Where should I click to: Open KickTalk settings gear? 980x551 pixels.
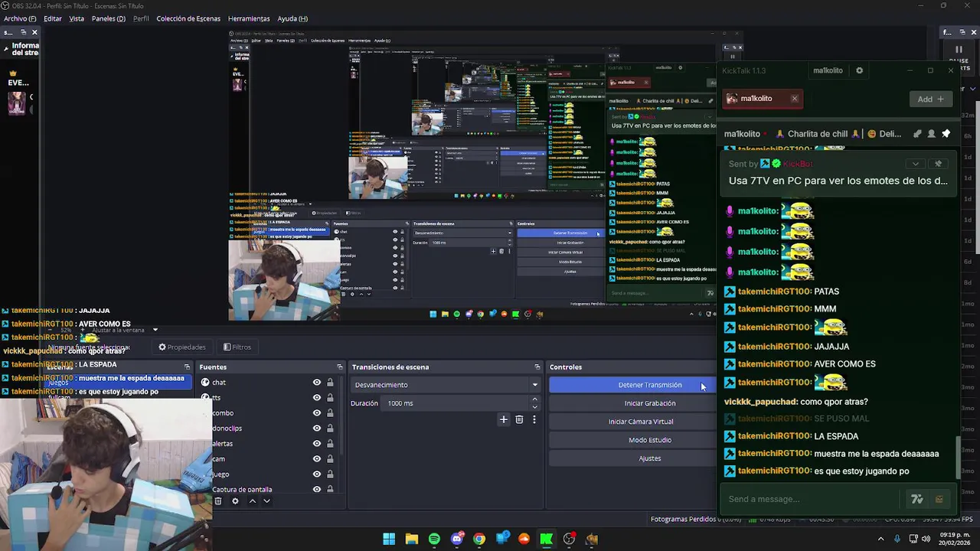pos(859,70)
